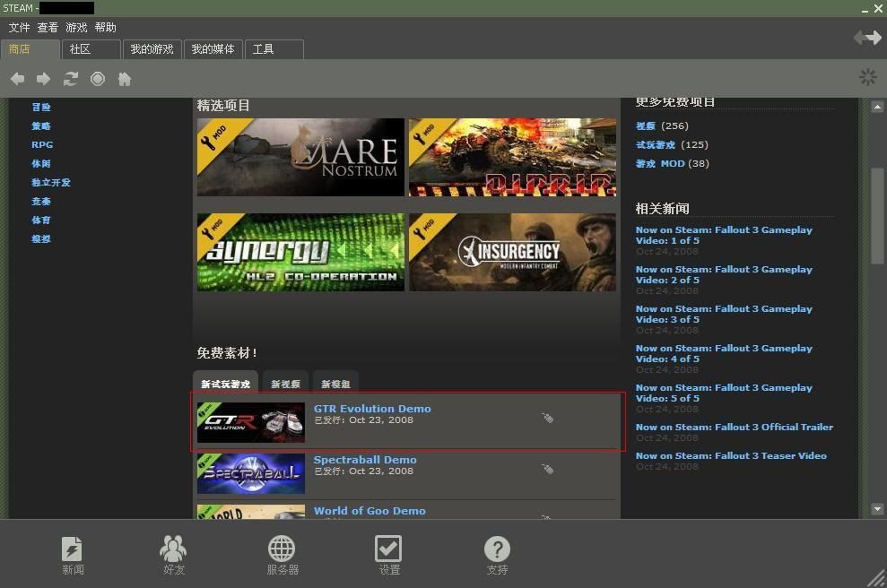Click scrollbar up arrow

[x=877, y=107]
